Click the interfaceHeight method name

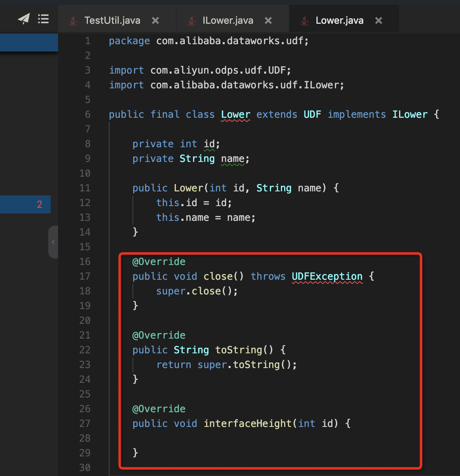coord(247,424)
